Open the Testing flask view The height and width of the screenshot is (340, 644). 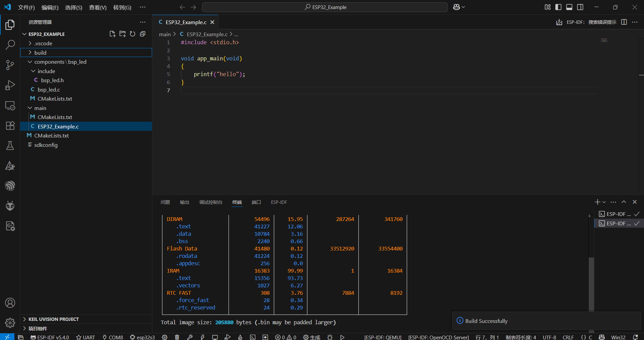coord(10,146)
